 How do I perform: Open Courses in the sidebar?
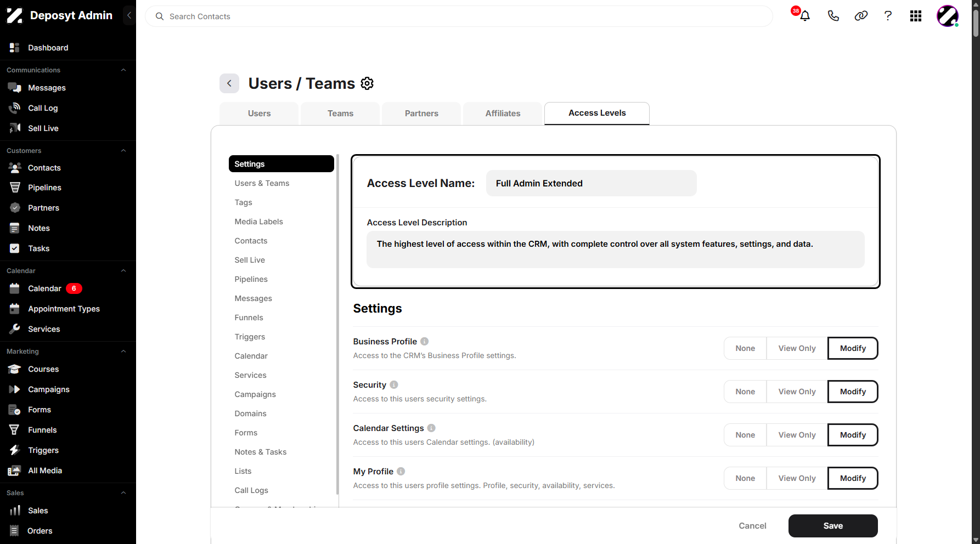43,369
